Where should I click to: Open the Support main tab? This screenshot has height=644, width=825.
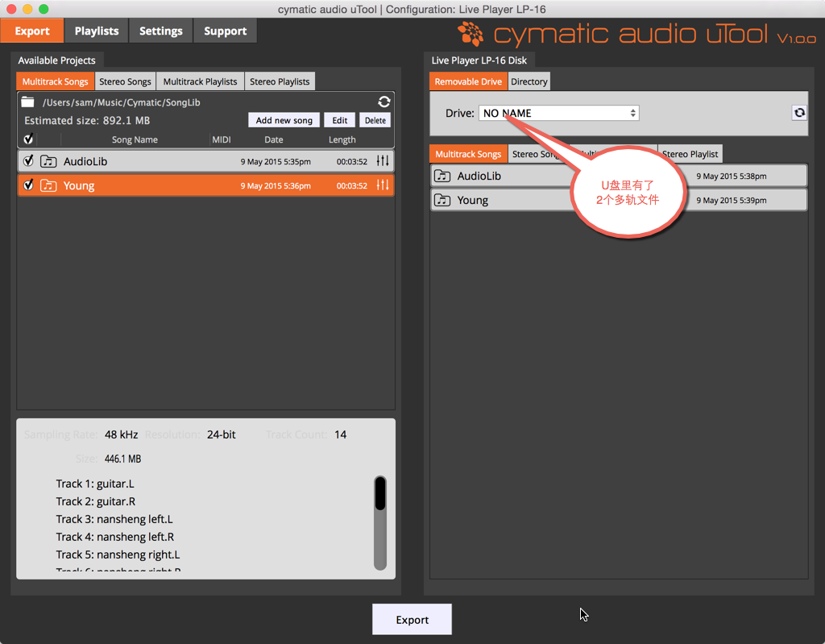pos(226,31)
